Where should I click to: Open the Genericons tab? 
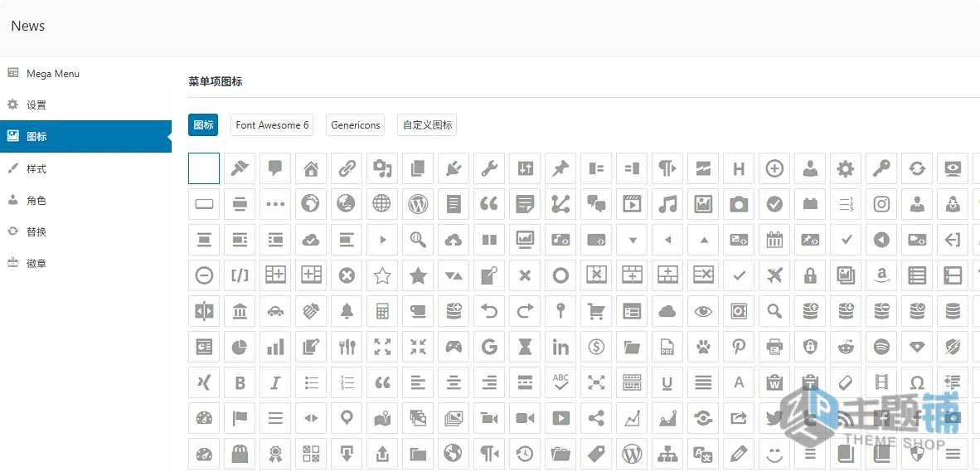coord(356,125)
